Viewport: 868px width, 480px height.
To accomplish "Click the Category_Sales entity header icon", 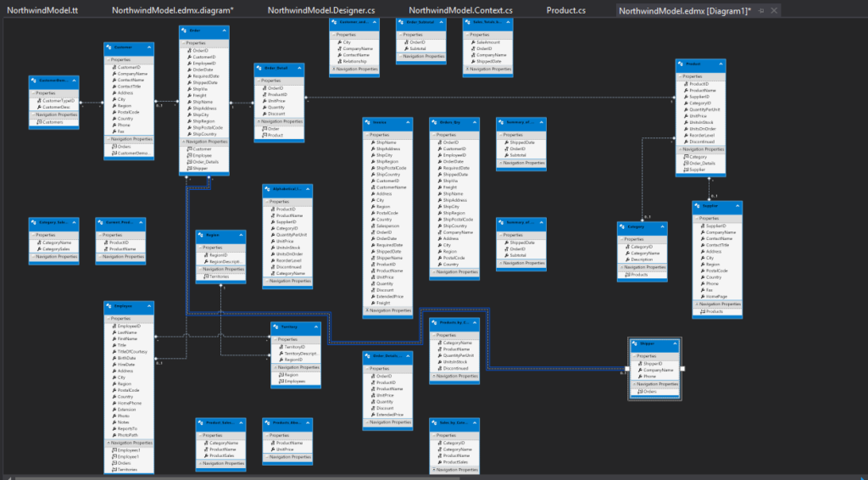I will (34, 222).
